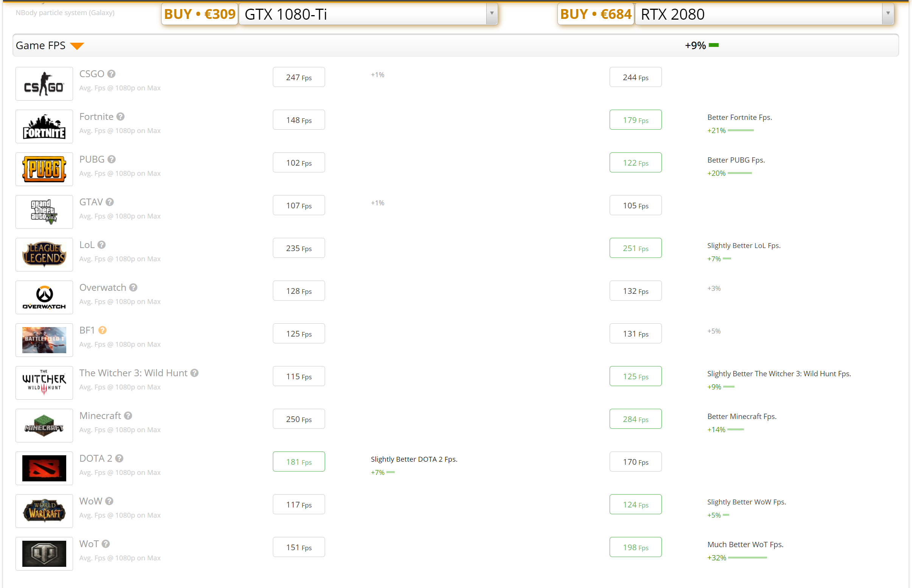Click the LoL game title link
Screen dimensions: 912x588
tap(87, 245)
